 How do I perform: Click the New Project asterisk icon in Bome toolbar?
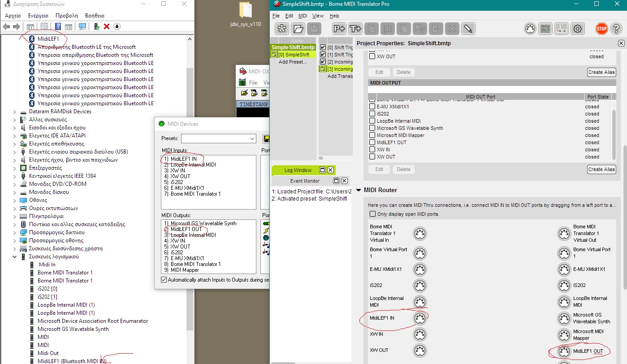click(282, 29)
